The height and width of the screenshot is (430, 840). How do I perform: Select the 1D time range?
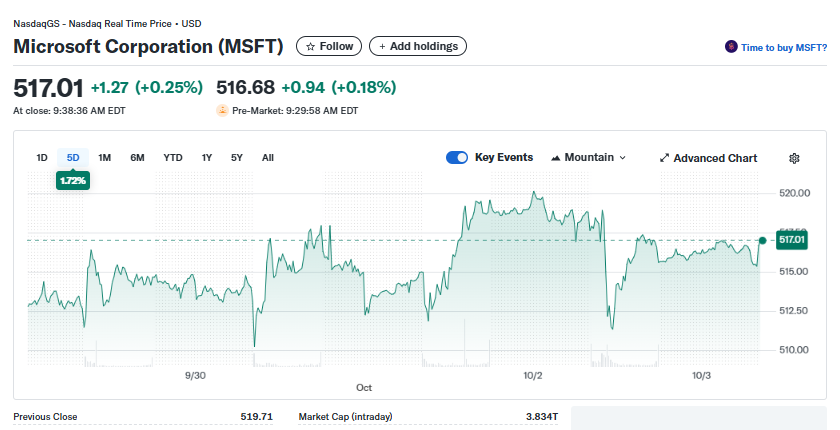42,158
